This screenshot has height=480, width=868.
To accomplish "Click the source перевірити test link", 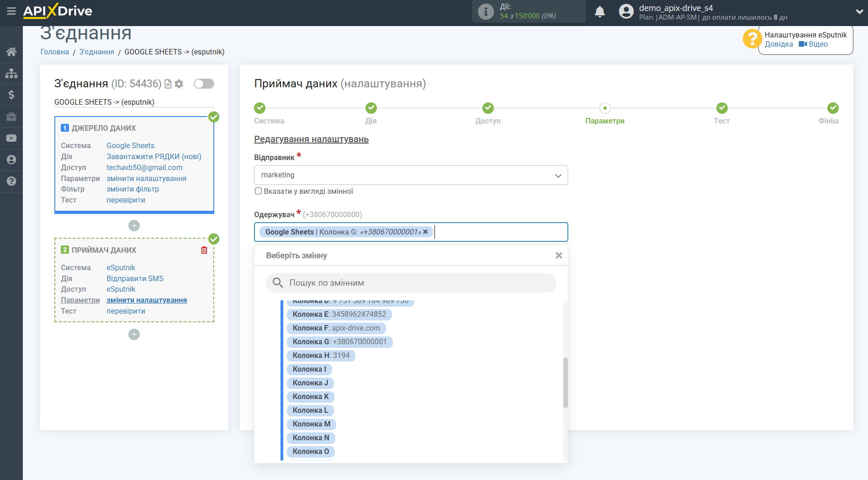I will (126, 200).
